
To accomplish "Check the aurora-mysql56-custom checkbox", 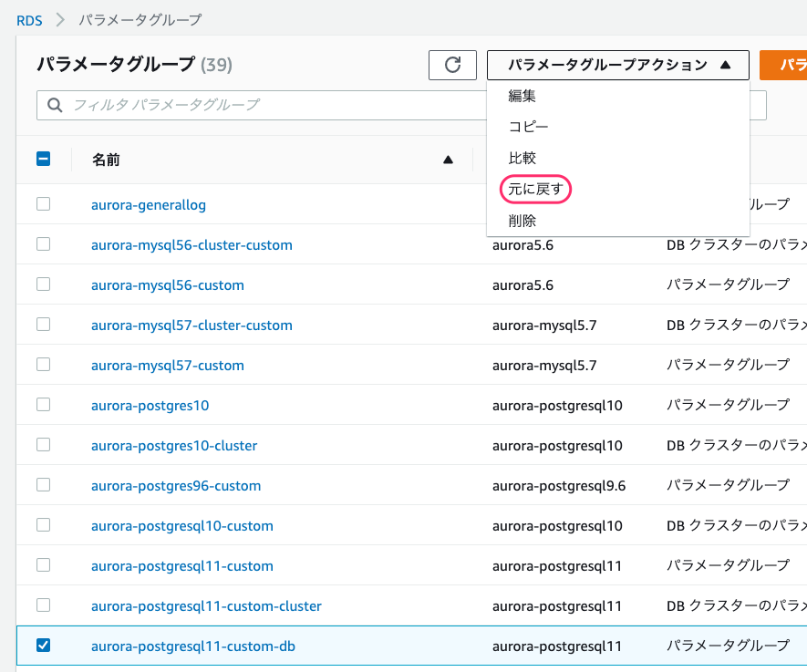I will coord(43,284).
